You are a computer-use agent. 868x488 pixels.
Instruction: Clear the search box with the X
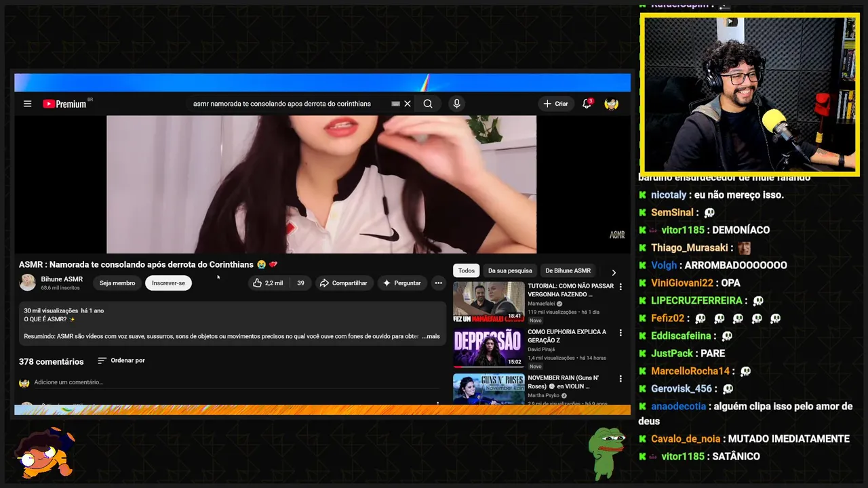tap(408, 104)
